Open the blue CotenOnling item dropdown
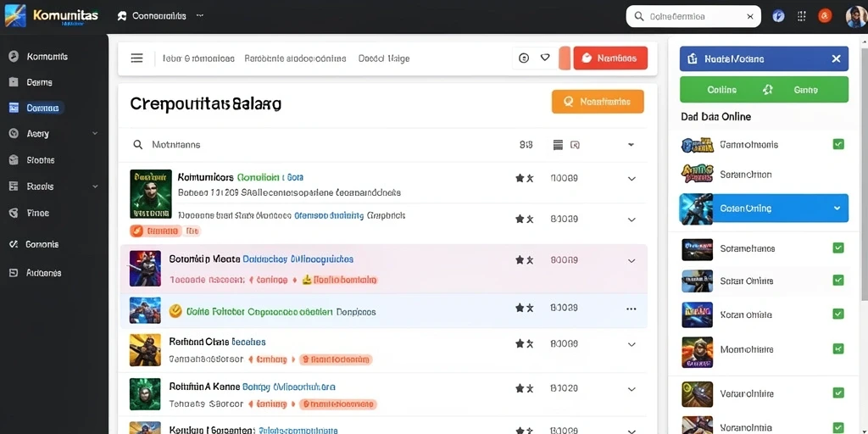The image size is (868, 434). 837,209
